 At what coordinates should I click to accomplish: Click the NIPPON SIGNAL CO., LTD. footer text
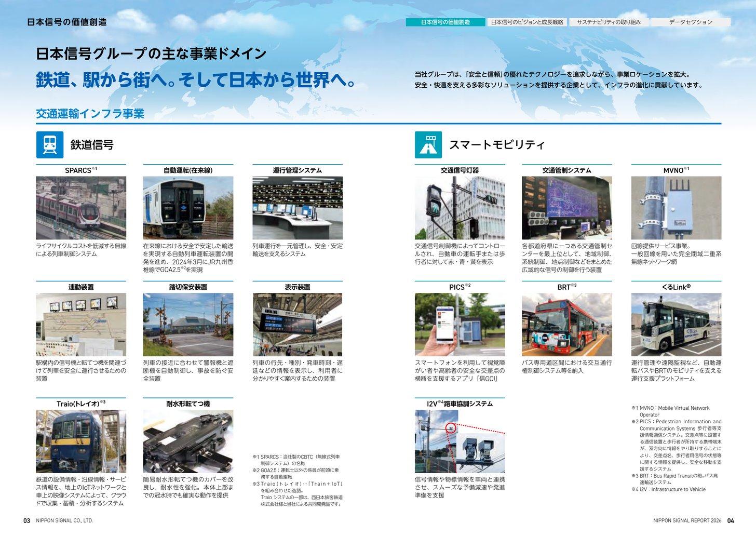64,521
